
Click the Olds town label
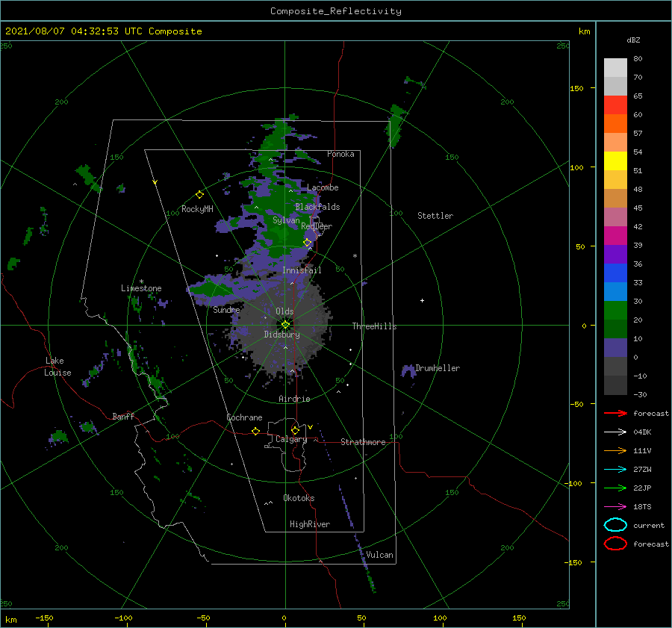tap(284, 311)
